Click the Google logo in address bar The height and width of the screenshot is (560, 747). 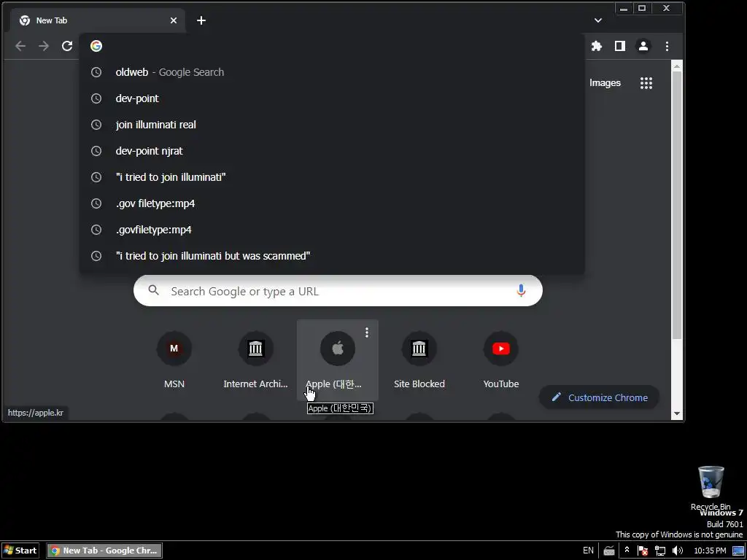pos(96,46)
